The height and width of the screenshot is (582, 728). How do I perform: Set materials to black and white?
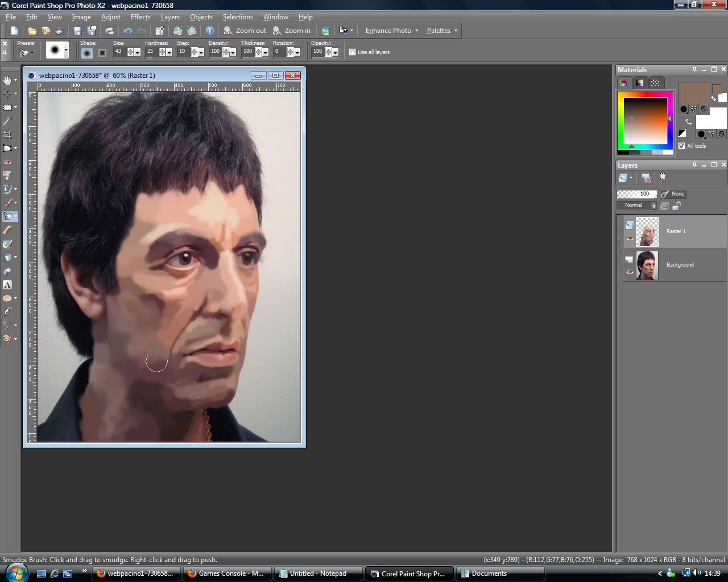[x=682, y=134]
